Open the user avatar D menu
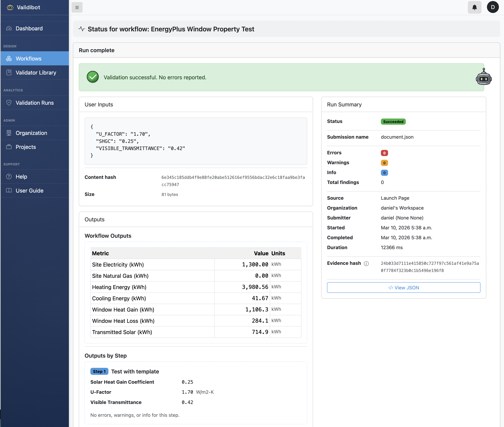This screenshot has width=504, height=427. [x=493, y=7]
